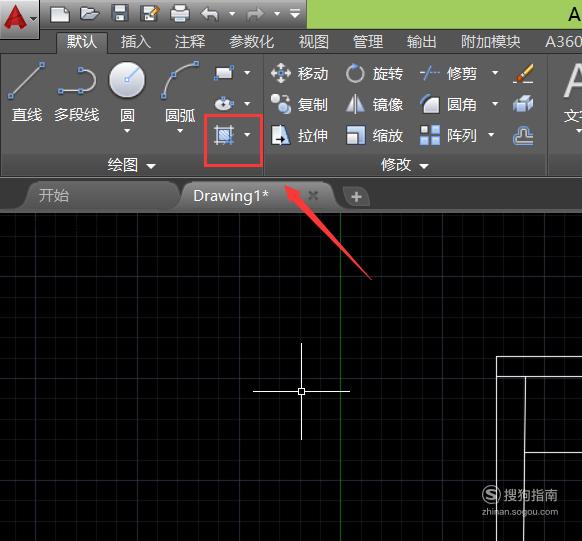
Task: Switch to the 输出 ribbon tab
Action: [x=422, y=42]
